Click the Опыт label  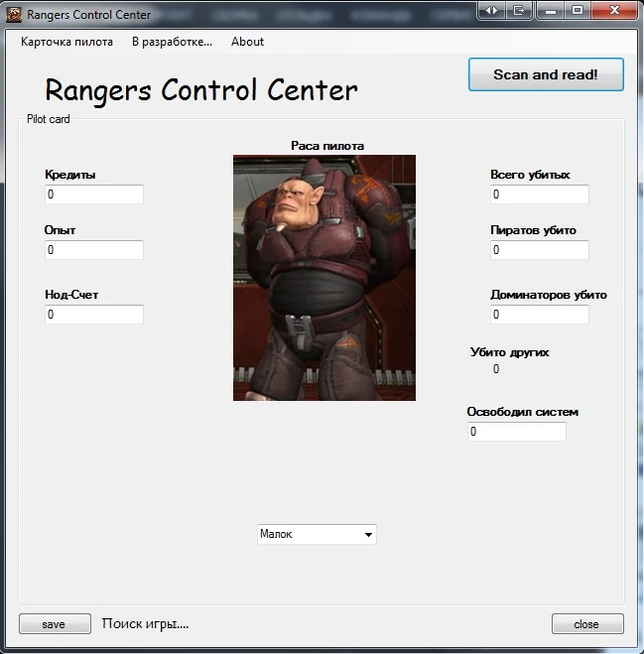coord(60,230)
